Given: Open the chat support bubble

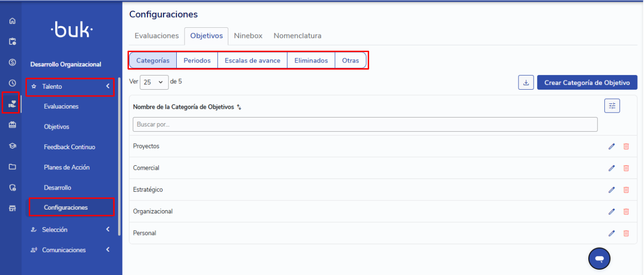Looking at the screenshot, I should [x=600, y=259].
